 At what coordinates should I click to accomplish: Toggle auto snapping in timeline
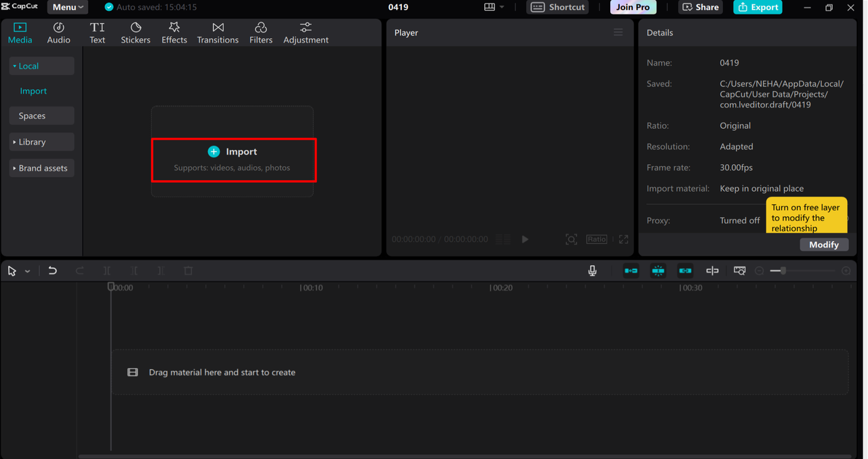658,271
